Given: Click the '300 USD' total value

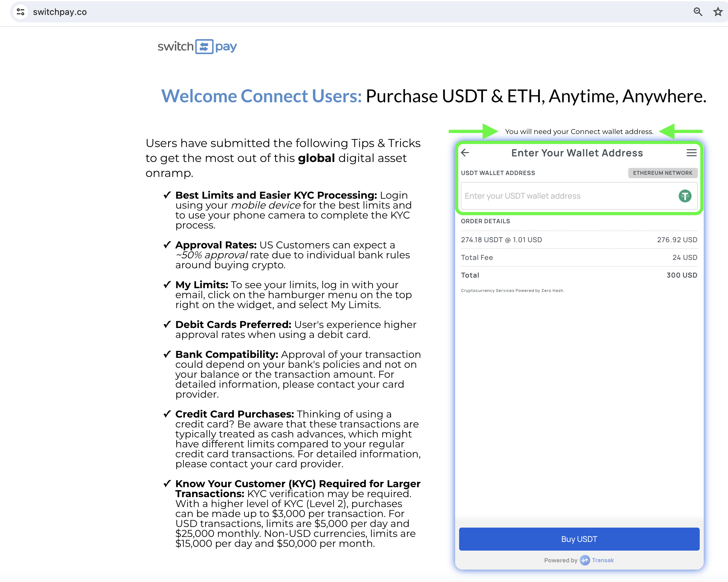Looking at the screenshot, I should coord(682,275).
